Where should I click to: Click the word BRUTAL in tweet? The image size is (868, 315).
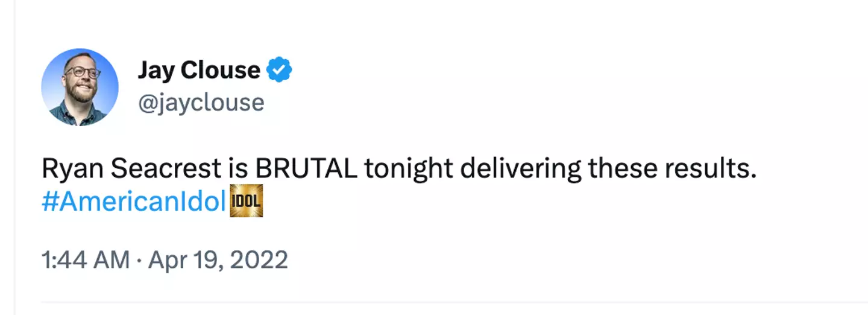(306, 170)
